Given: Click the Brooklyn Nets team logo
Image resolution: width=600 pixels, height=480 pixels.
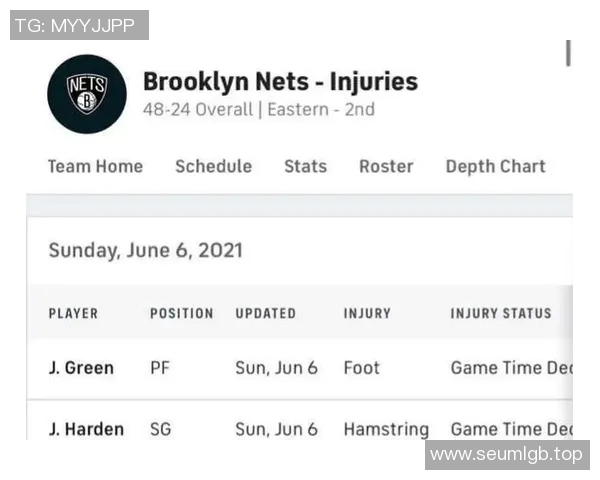Looking at the screenshot, I should pyautogui.click(x=87, y=94).
